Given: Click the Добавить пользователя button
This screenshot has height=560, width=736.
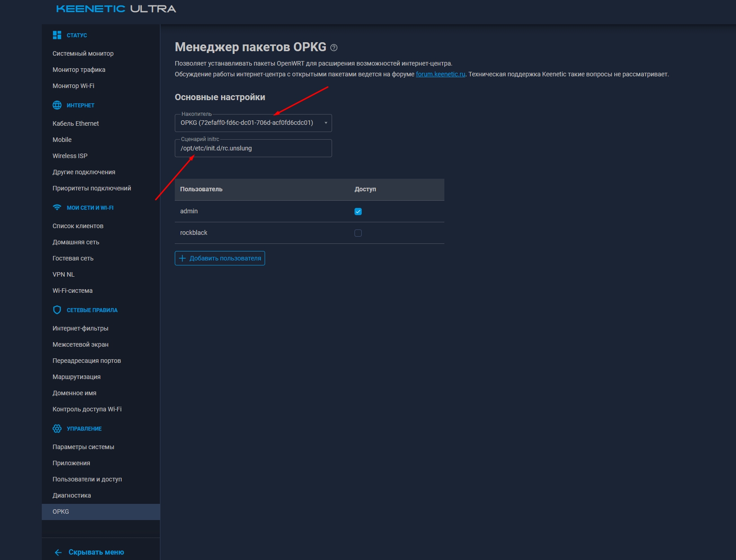Looking at the screenshot, I should pos(220,258).
